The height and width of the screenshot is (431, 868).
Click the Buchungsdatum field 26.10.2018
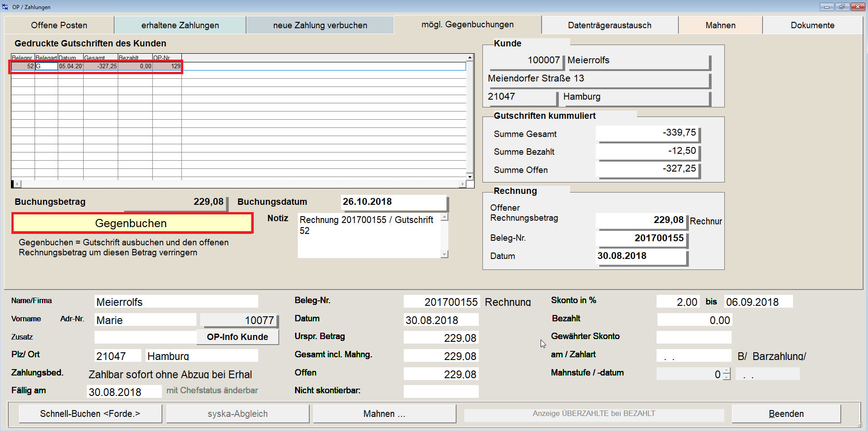(x=393, y=202)
